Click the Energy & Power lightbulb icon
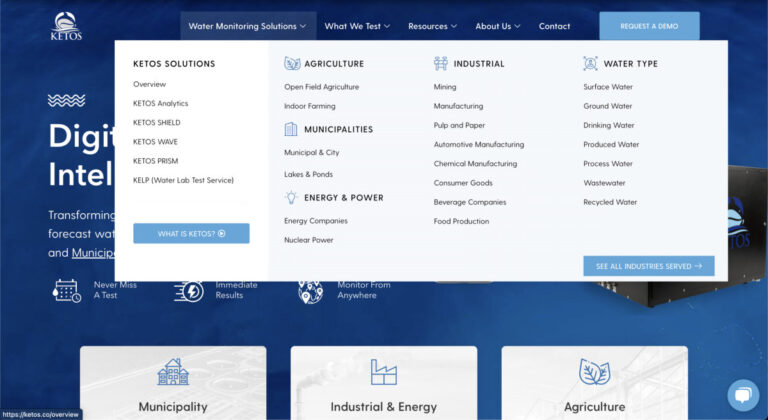Screen dimensions: 768x420 (x=291, y=198)
